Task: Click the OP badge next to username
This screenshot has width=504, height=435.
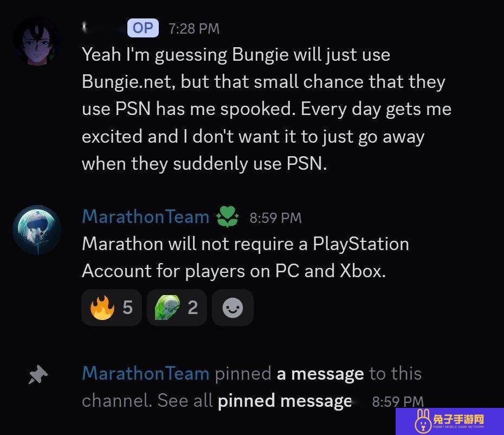Action: click(x=143, y=28)
